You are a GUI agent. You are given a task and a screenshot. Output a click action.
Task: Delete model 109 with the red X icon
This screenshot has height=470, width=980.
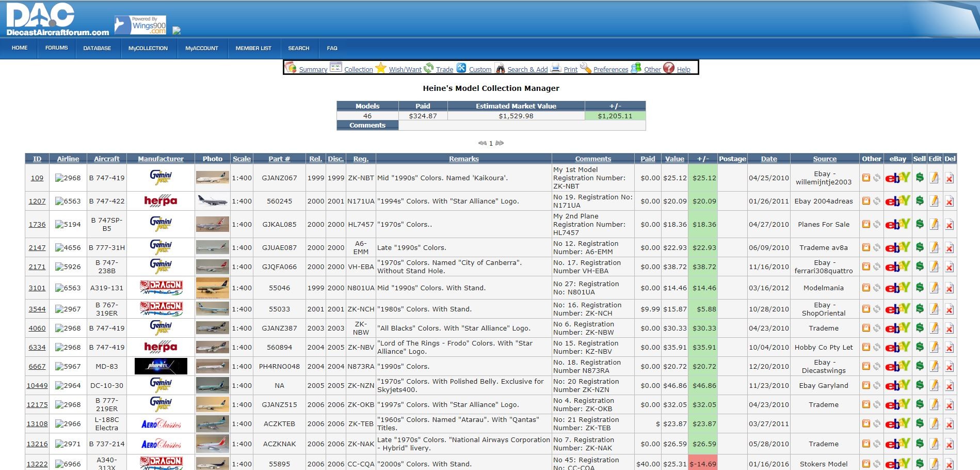point(950,178)
